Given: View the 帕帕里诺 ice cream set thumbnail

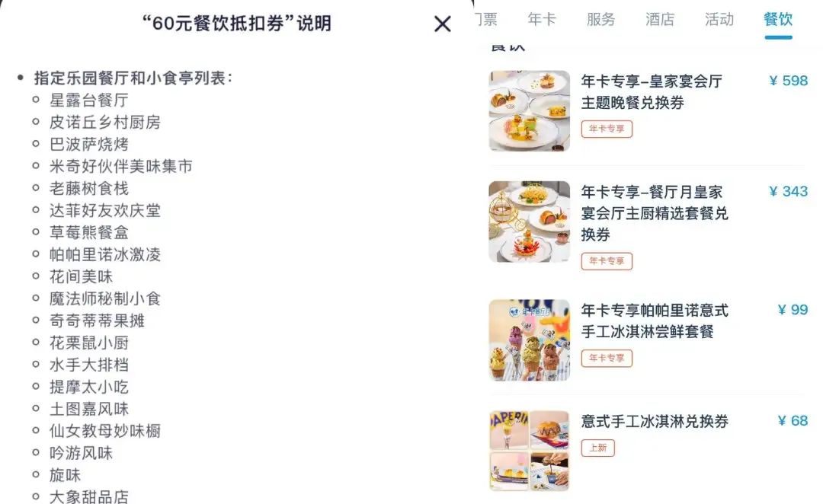Looking at the screenshot, I should pos(529,340).
